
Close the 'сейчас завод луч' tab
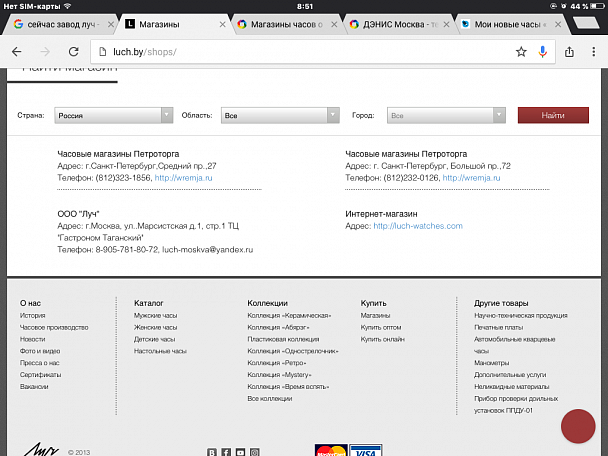tap(111, 24)
